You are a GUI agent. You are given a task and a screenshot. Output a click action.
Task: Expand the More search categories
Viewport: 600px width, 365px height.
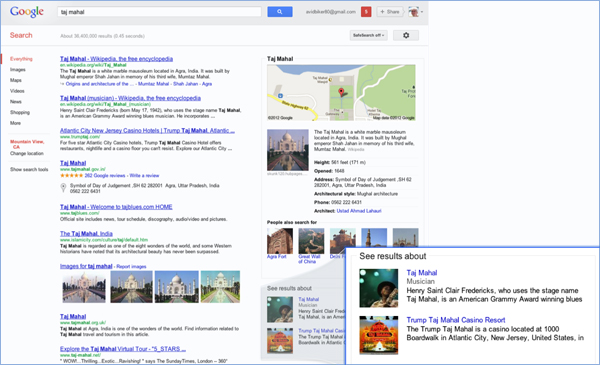[15, 123]
